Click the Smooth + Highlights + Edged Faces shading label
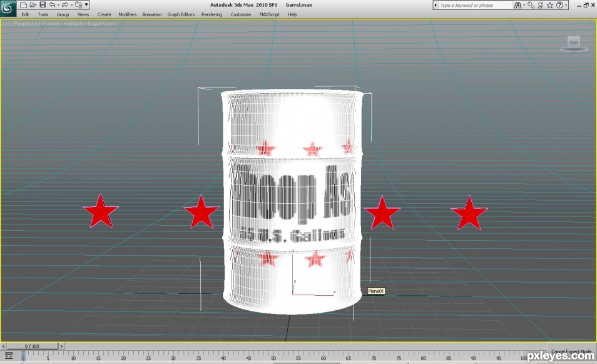This screenshot has height=364, width=597. point(79,24)
